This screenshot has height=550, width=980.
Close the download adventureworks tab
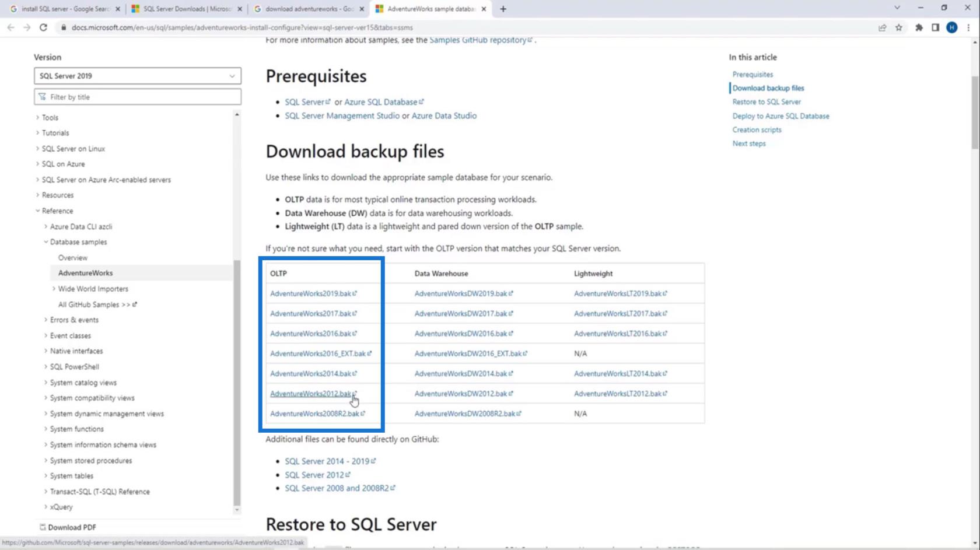point(362,9)
